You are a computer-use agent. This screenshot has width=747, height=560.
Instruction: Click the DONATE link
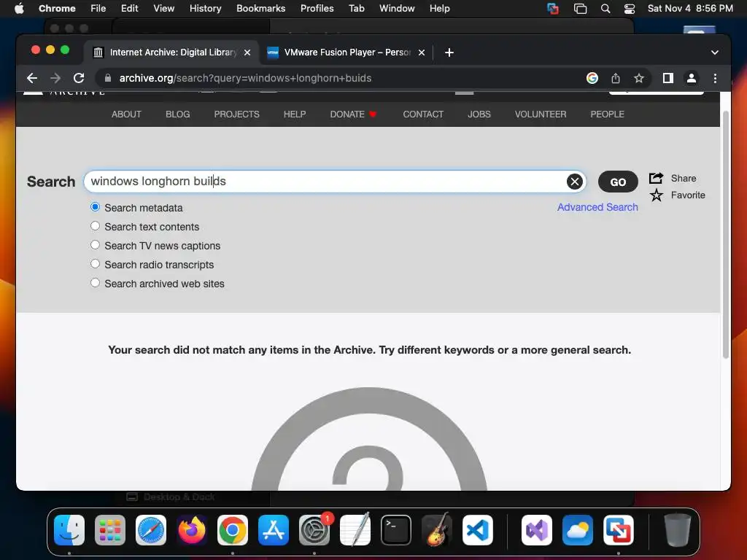[353, 114]
